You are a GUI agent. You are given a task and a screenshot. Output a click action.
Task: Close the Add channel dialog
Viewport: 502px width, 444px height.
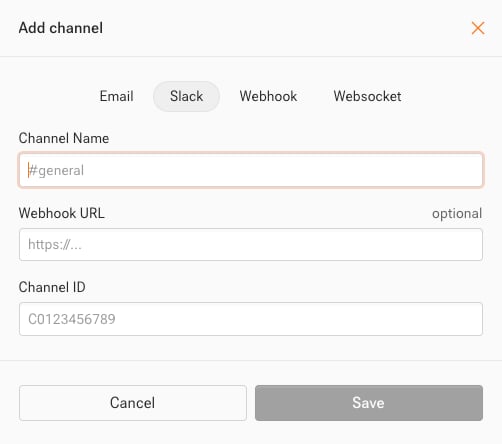tap(478, 28)
